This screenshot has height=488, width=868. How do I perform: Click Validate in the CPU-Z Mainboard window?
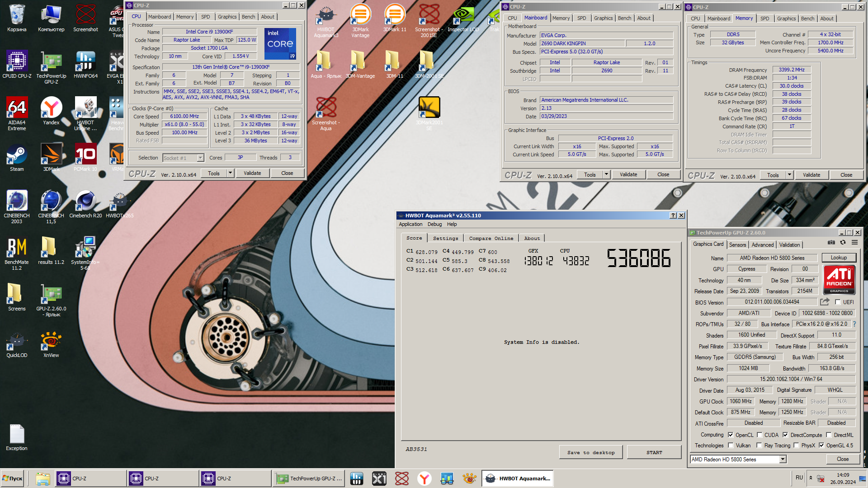[628, 174]
